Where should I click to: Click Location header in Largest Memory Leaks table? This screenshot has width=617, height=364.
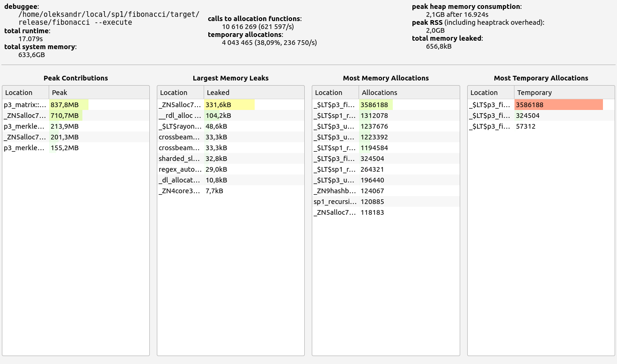coord(180,93)
